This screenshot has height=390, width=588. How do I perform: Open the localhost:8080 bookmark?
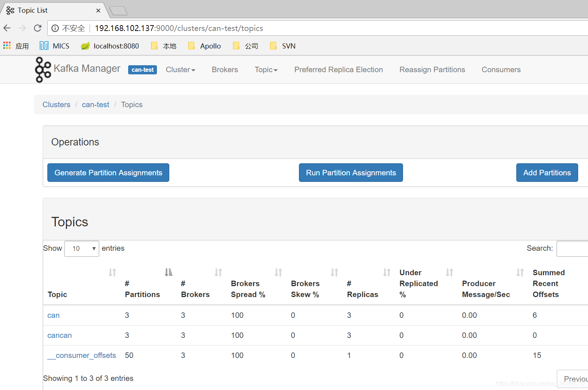[x=110, y=46]
